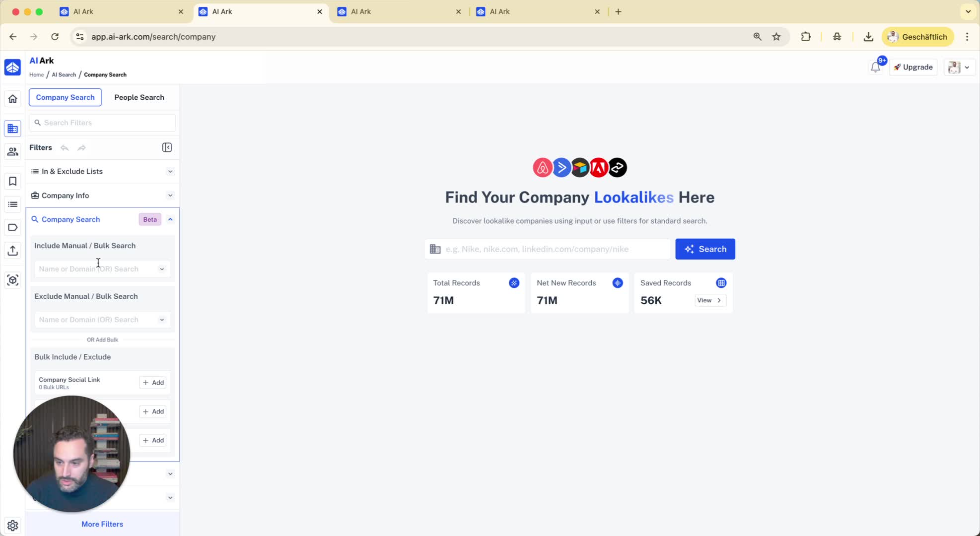The height and width of the screenshot is (536, 980).
Task: Click the notifications bell icon
Action: tap(875, 67)
